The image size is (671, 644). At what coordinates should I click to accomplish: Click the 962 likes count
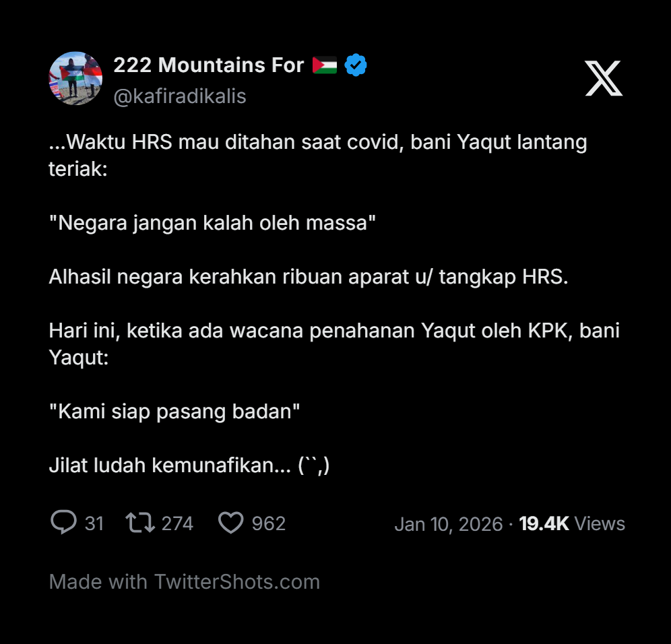click(268, 523)
